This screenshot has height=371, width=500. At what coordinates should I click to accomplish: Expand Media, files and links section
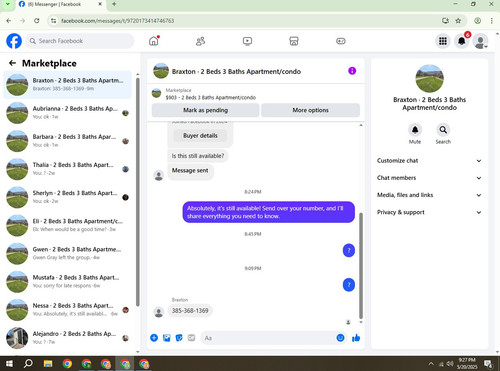[x=429, y=195]
